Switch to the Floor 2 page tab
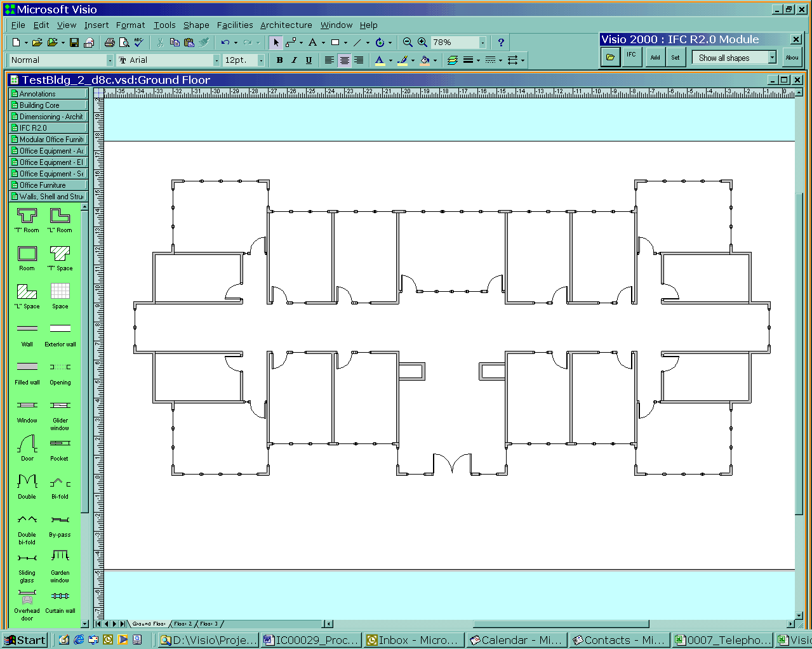Screen dimensions: 812x649 (x=183, y=624)
